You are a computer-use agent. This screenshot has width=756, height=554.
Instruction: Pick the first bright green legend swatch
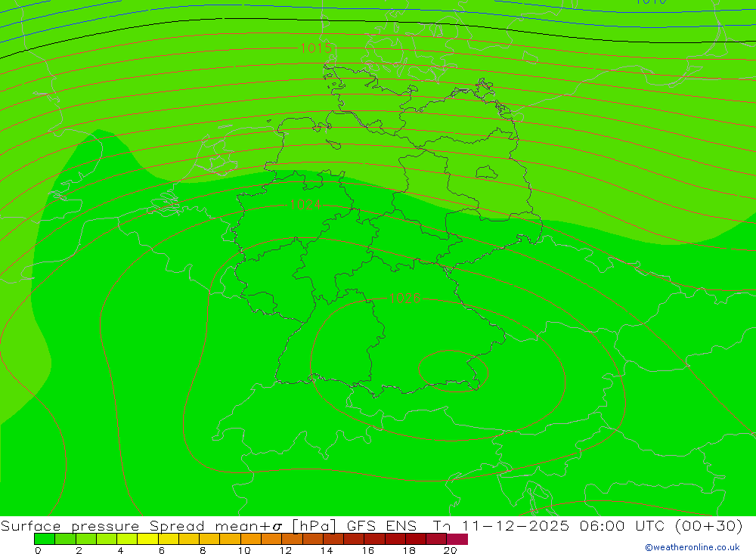[45, 539]
